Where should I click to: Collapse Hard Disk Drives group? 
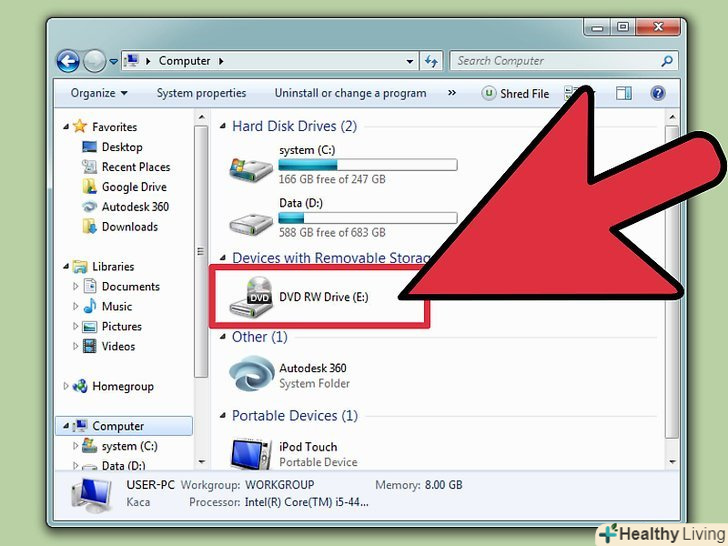coord(223,126)
